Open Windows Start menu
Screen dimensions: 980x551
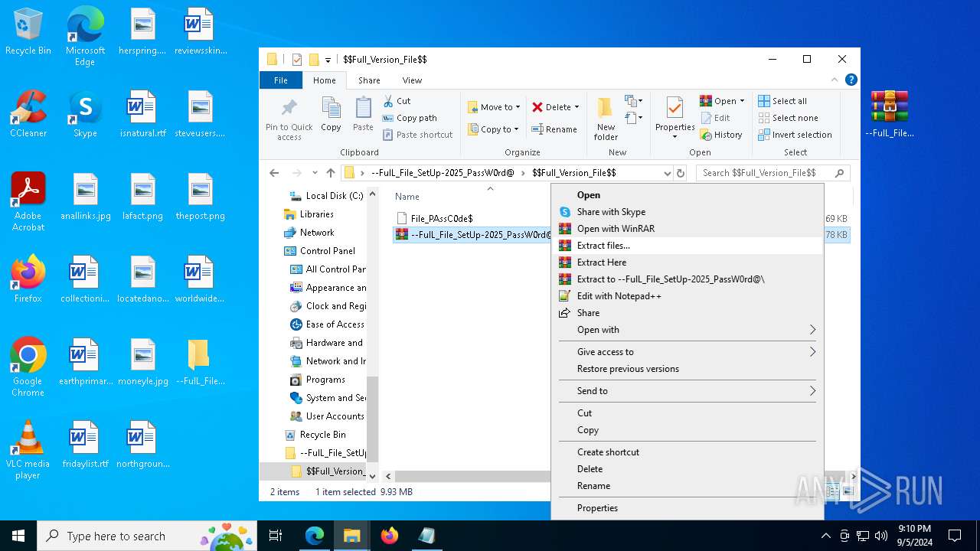point(18,536)
